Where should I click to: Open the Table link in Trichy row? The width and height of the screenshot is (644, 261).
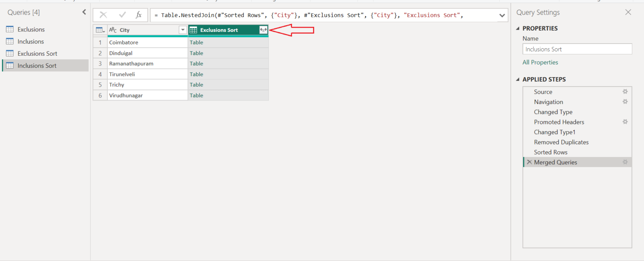coord(196,85)
